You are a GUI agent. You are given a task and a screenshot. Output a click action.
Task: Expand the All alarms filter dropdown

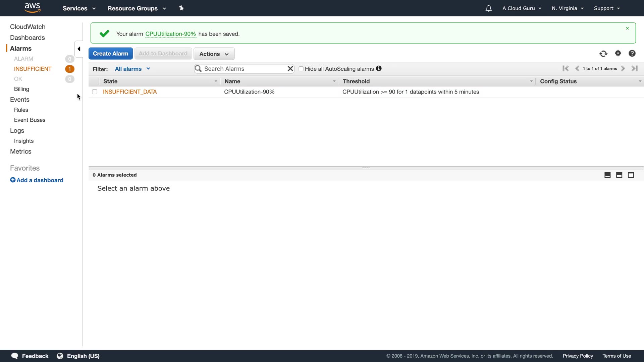tap(132, 69)
